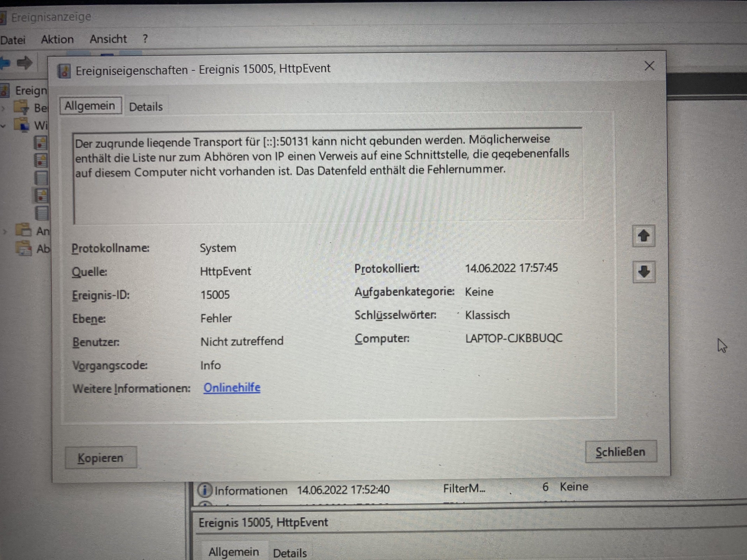Open the Aktion menu
This screenshot has width=747, height=560.
57,39
